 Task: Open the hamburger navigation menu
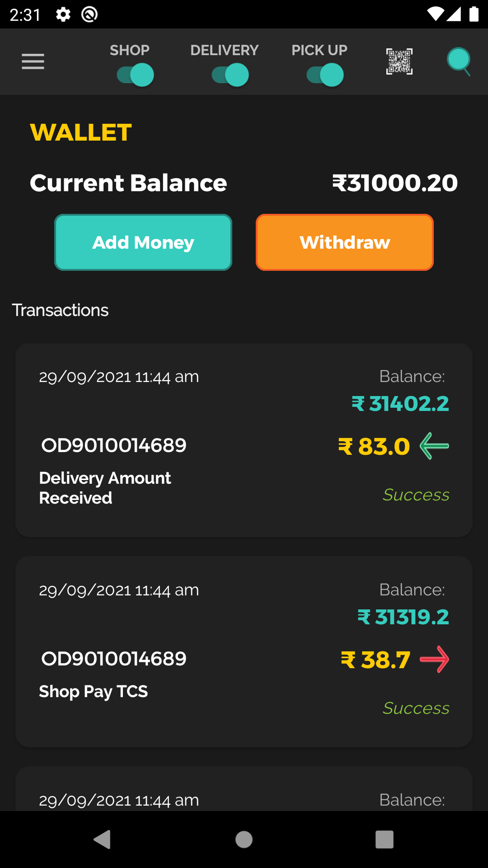(33, 61)
